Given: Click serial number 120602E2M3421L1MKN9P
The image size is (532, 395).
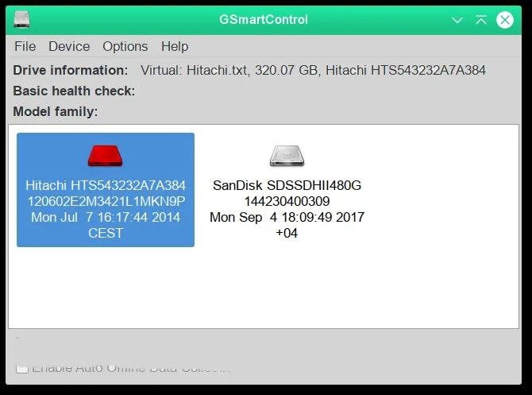Looking at the screenshot, I should point(106,201).
